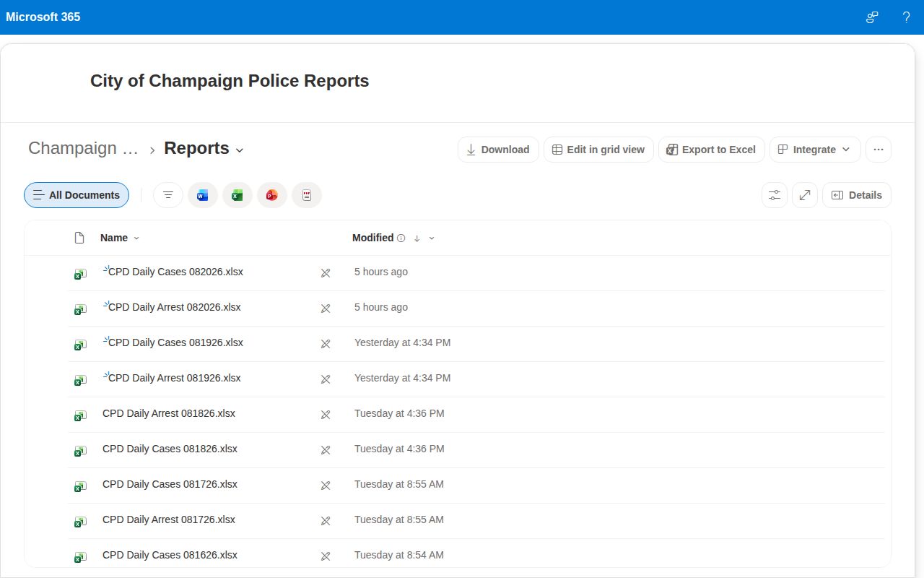
Task: Open CPD Daily Arrest 081926.xlsx
Action: [x=175, y=378]
